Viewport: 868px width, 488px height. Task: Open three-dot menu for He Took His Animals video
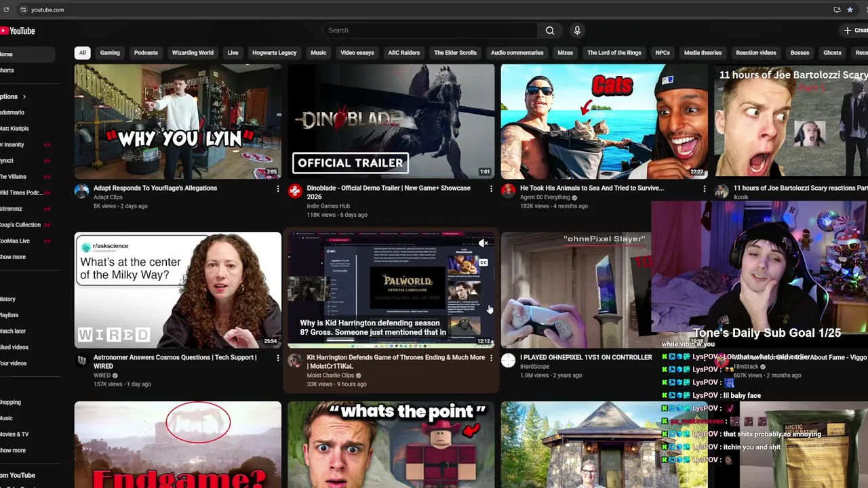click(x=704, y=188)
